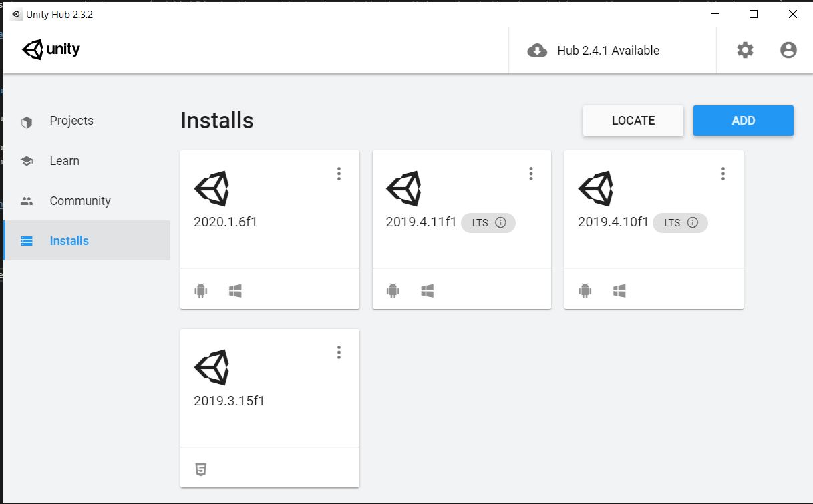The width and height of the screenshot is (813, 504).
Task: Click the Installs list icon
Action: coord(27,241)
